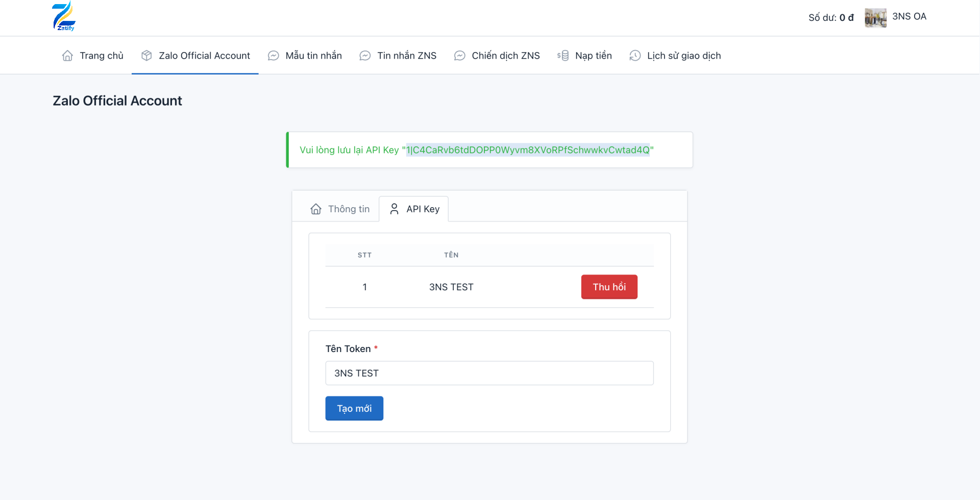Open the Zalo Official Account menu item

click(195, 56)
